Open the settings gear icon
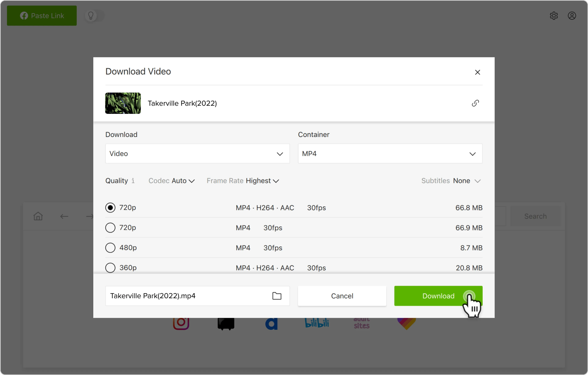This screenshot has width=588, height=375. (554, 16)
